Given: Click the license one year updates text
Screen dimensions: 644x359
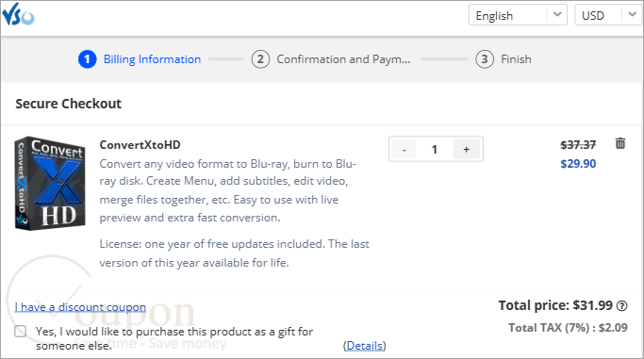Looking at the screenshot, I should pyautogui.click(x=234, y=253).
